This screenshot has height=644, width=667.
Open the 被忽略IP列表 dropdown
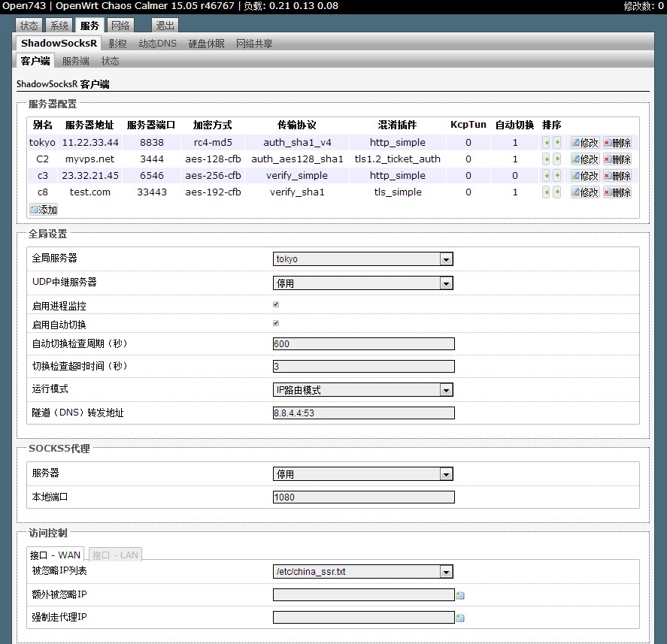coord(362,572)
